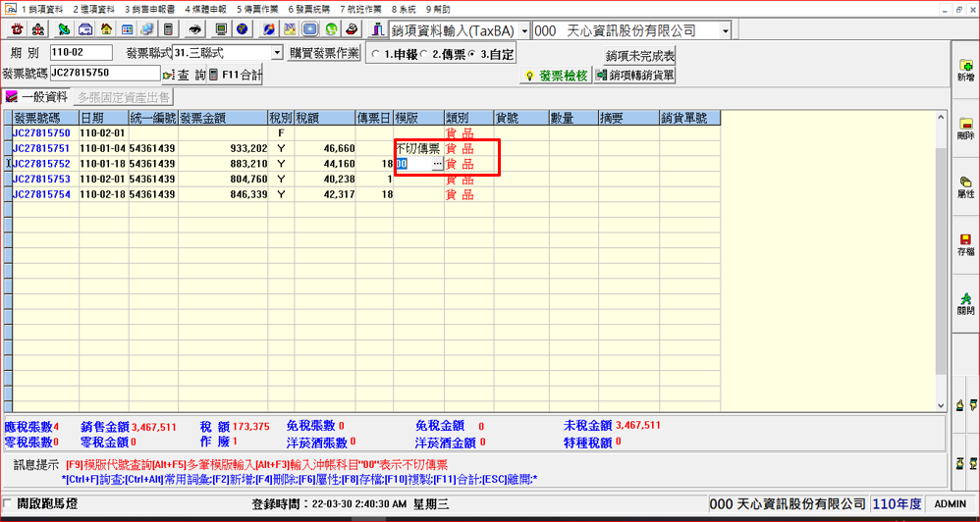This screenshot has width=980, height=522.
Task: Click the ellipsis button in the 模版 cell
Action: [438, 164]
